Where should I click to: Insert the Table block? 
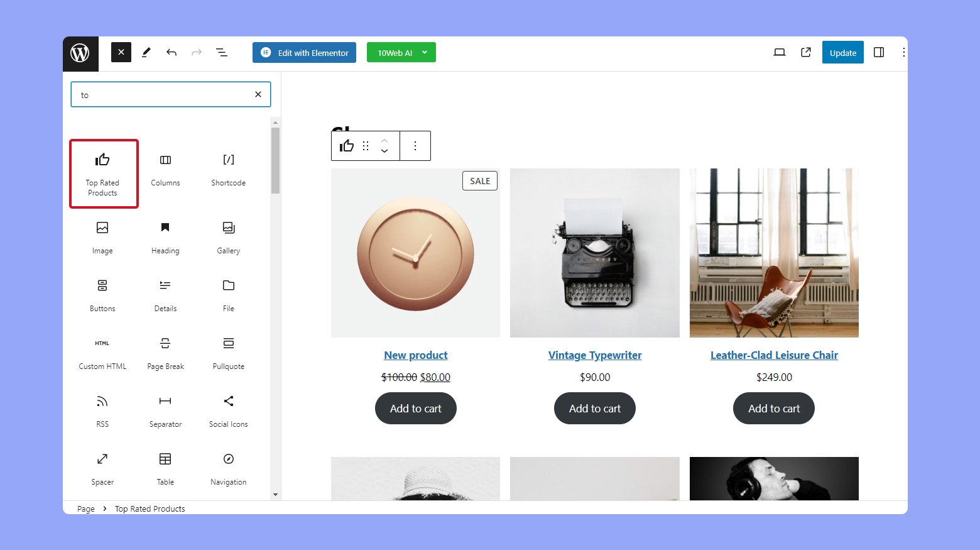pos(165,469)
